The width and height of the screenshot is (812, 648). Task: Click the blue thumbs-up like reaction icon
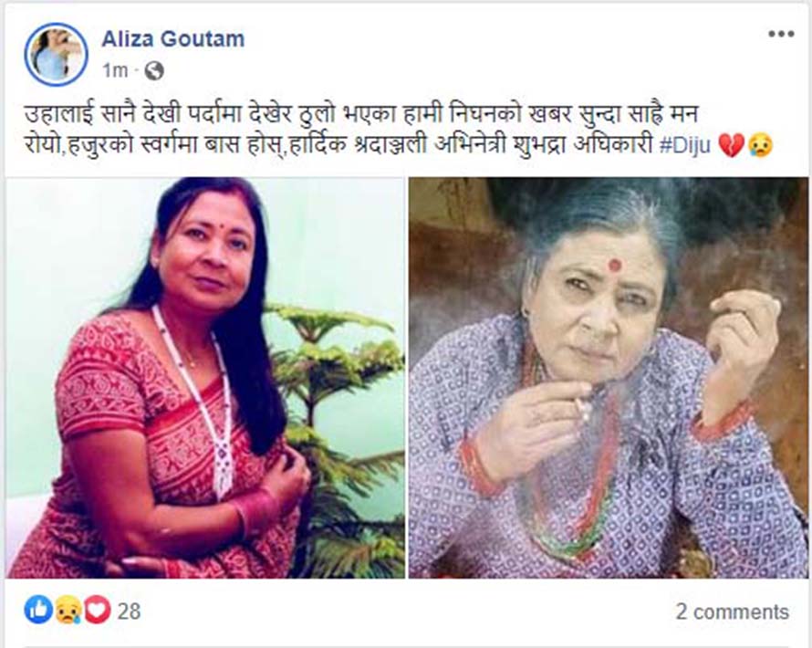(x=38, y=609)
